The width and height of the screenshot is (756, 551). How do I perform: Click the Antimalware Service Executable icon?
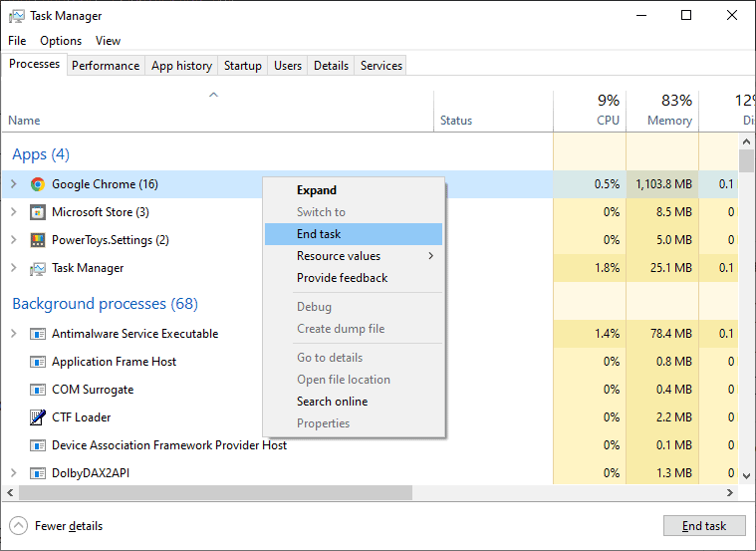38,334
